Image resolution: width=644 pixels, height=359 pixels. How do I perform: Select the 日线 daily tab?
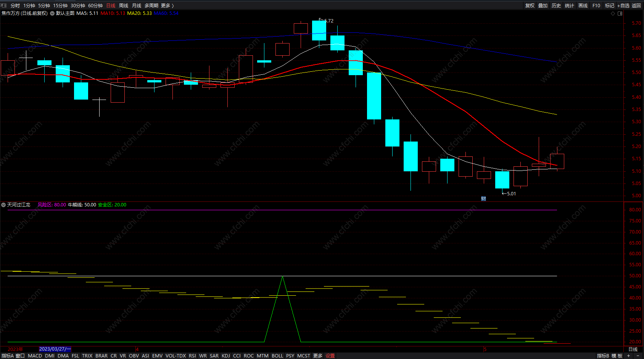[111, 5]
